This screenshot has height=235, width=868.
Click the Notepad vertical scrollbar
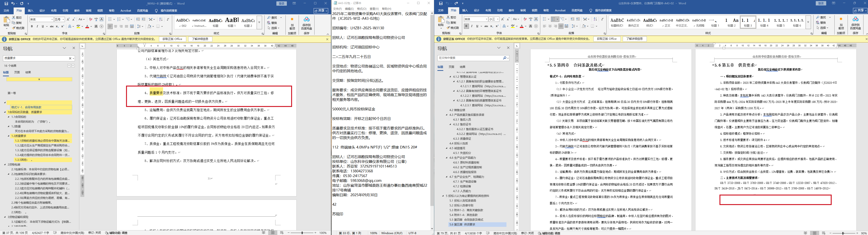pos(432,121)
